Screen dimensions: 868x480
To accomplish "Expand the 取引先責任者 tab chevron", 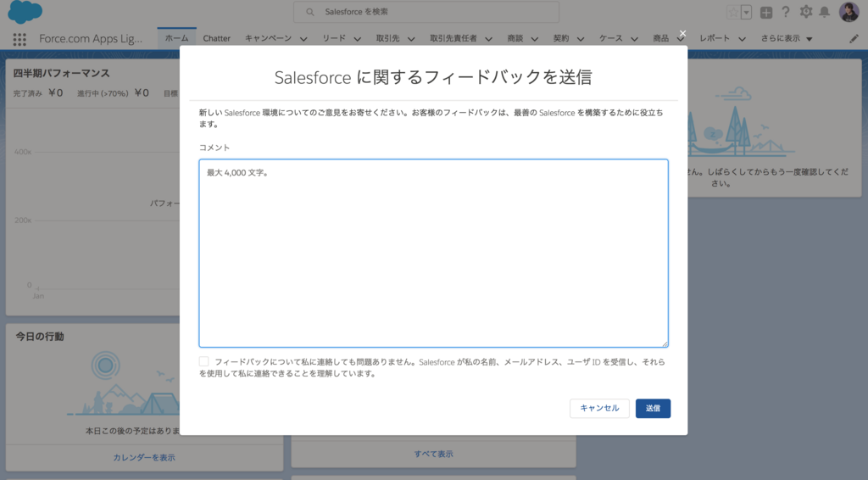I will (488, 39).
